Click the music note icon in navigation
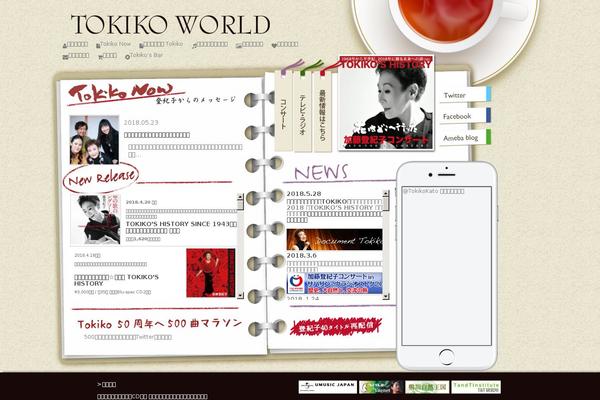 coord(194,46)
